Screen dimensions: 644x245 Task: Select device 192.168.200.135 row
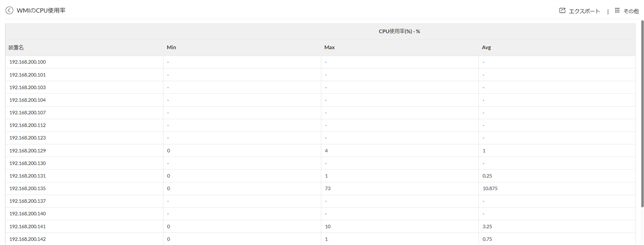click(27, 188)
